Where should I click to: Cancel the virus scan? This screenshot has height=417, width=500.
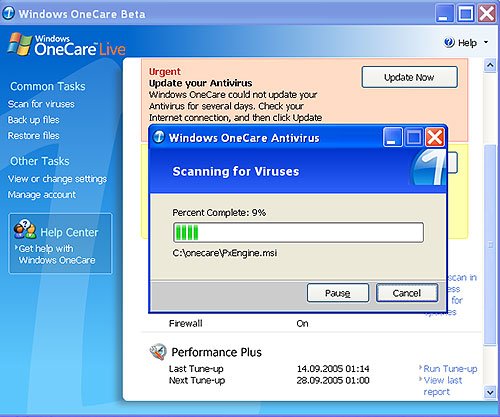[407, 293]
